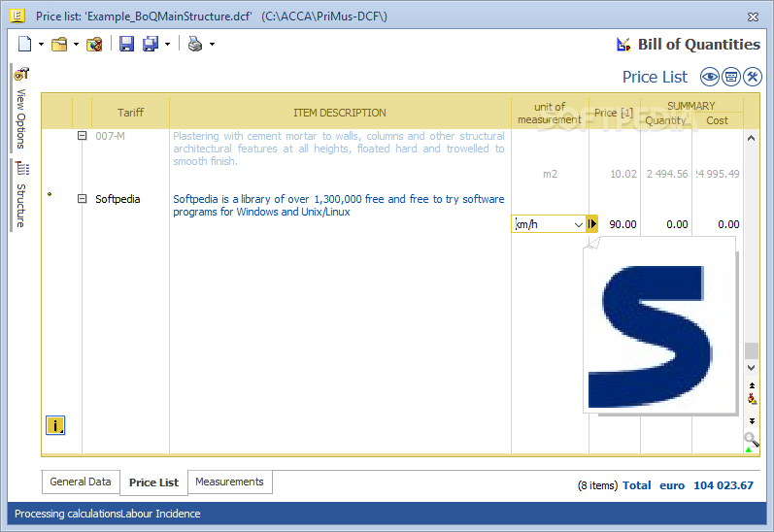Click the Total euro 104 023.67 text

point(689,485)
